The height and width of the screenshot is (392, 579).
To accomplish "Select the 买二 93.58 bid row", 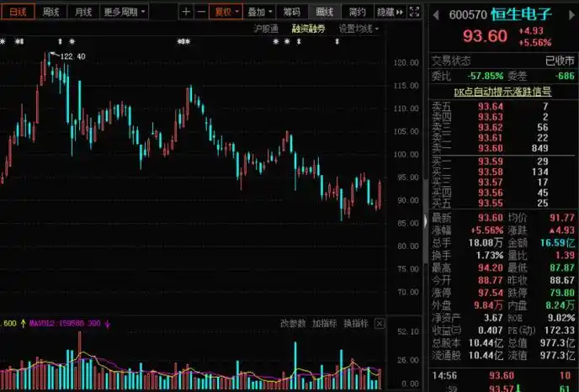I will click(x=503, y=172).
